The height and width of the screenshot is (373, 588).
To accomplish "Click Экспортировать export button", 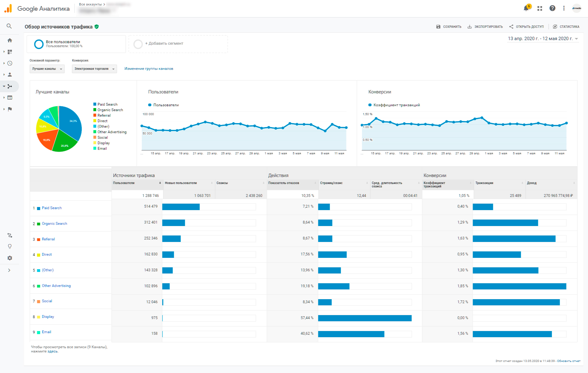I will (x=485, y=27).
